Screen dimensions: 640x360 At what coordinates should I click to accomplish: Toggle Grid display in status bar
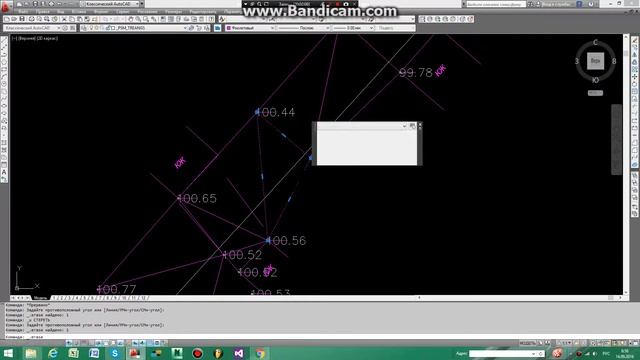[84, 343]
